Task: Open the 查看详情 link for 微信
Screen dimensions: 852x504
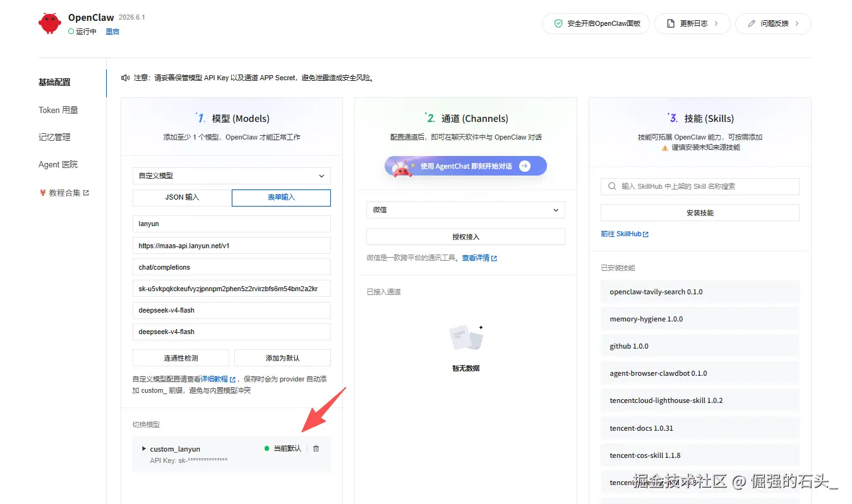Action: click(476, 258)
